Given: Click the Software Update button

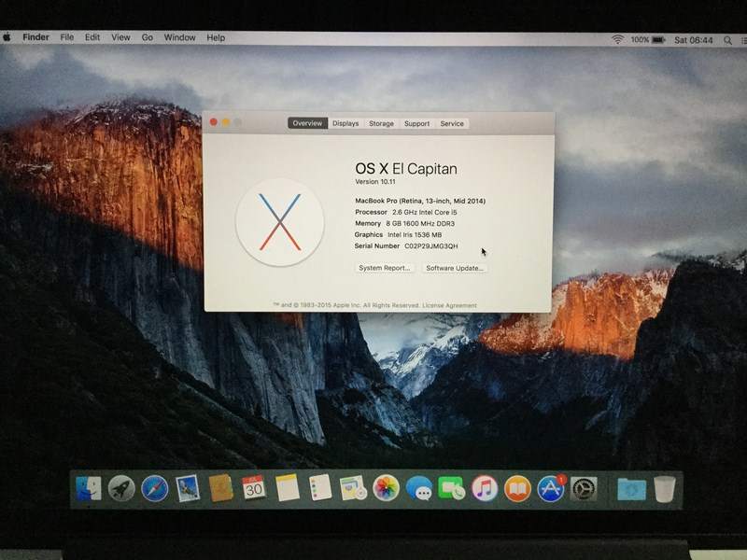Looking at the screenshot, I should 455,268.
